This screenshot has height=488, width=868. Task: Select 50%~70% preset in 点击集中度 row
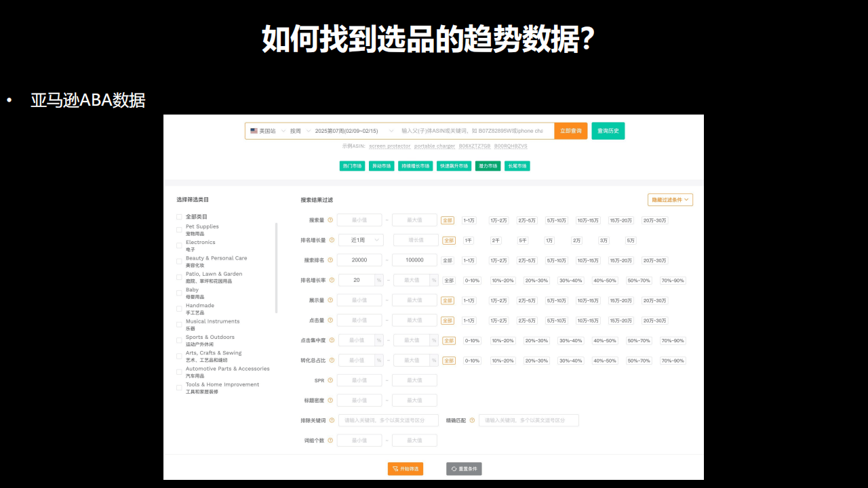tap(639, 341)
